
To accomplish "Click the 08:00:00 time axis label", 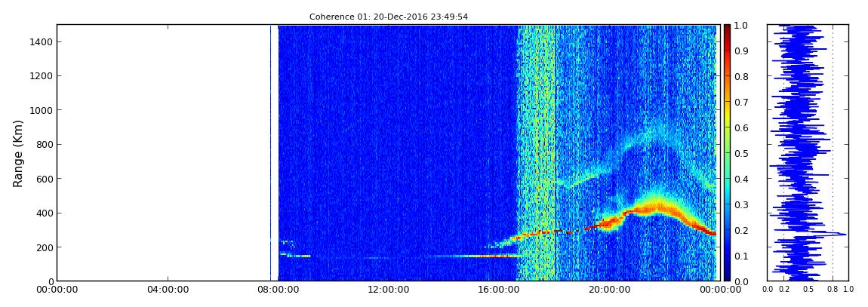I will (277, 290).
